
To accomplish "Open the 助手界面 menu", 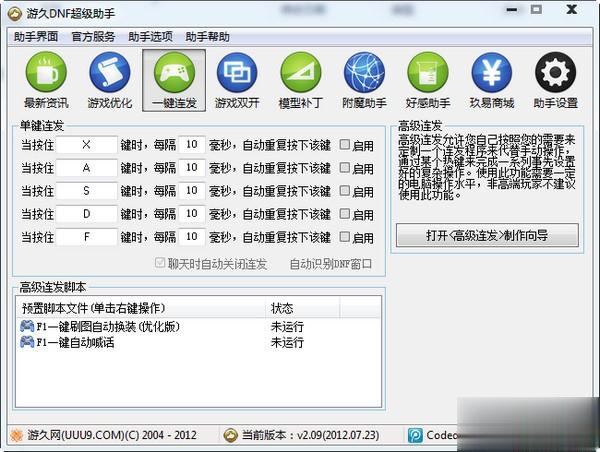I will pyautogui.click(x=36, y=37).
